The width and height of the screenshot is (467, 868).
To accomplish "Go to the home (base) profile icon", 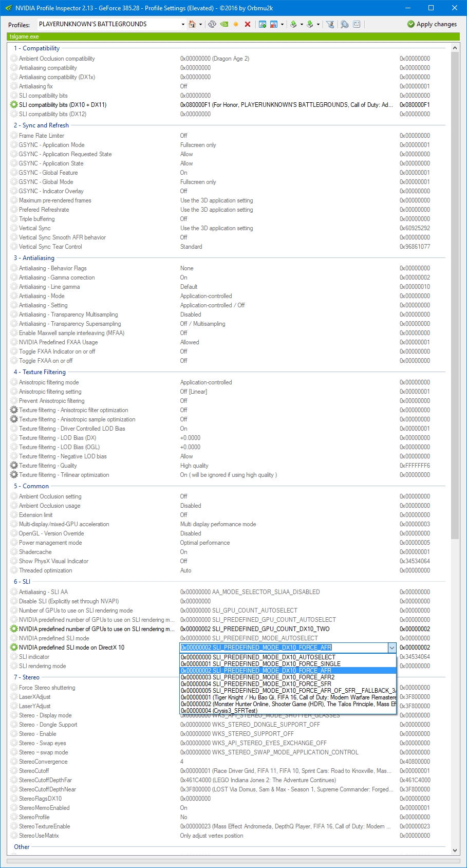I will pos(192,24).
